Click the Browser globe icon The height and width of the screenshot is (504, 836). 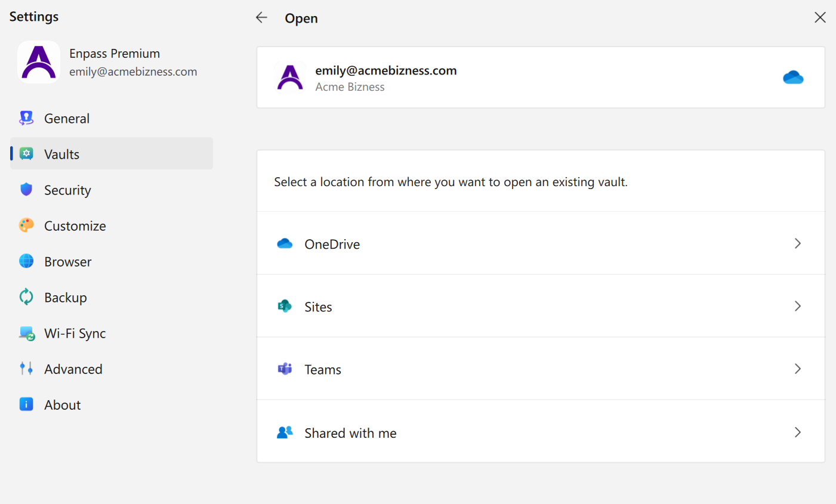[x=26, y=261]
